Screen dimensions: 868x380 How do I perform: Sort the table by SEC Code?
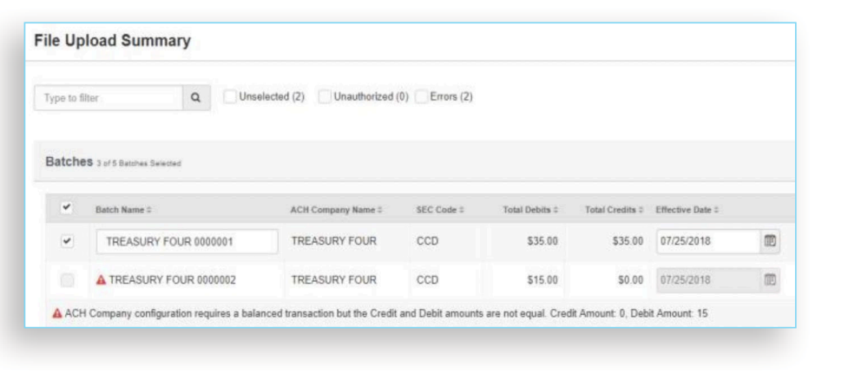(x=440, y=210)
